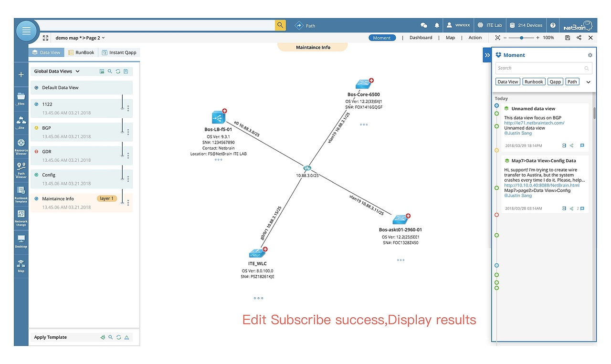Open the chat messages icon
The image size is (611, 364).
click(424, 25)
